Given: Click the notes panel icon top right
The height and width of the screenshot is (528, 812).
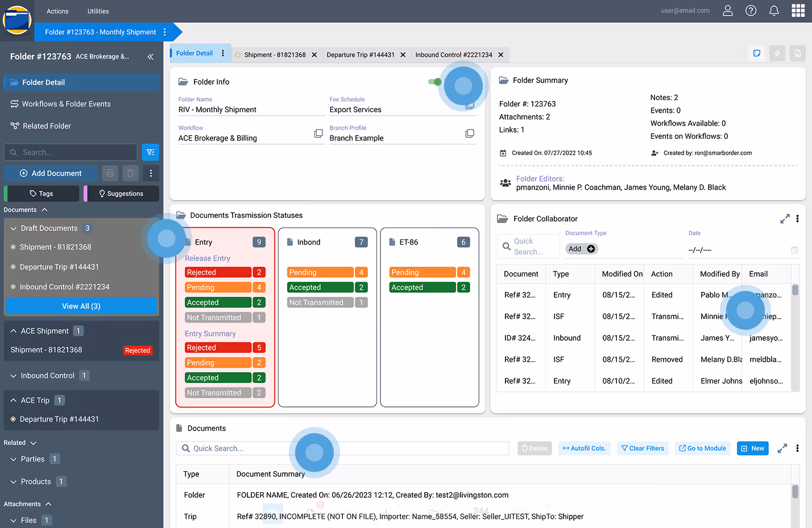Looking at the screenshot, I should (757, 53).
